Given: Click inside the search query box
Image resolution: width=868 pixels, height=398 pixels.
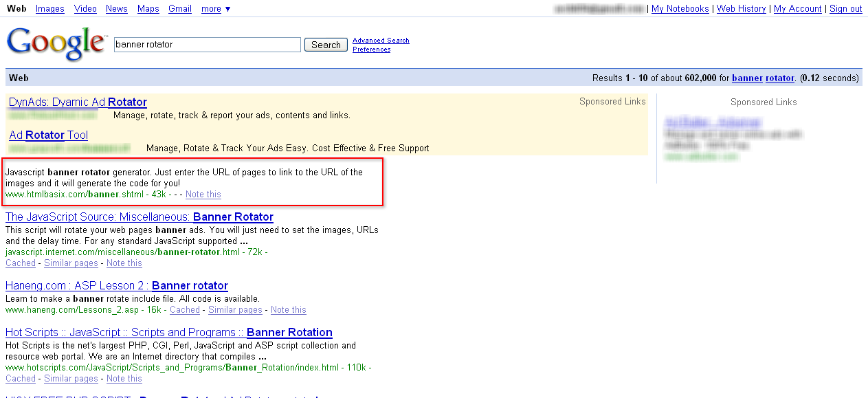Looking at the screenshot, I should click(206, 44).
